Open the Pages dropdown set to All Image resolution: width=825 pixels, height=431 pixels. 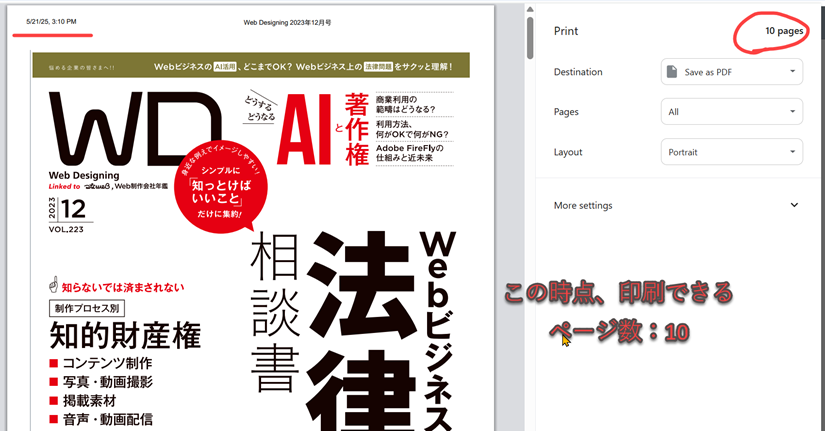point(731,112)
